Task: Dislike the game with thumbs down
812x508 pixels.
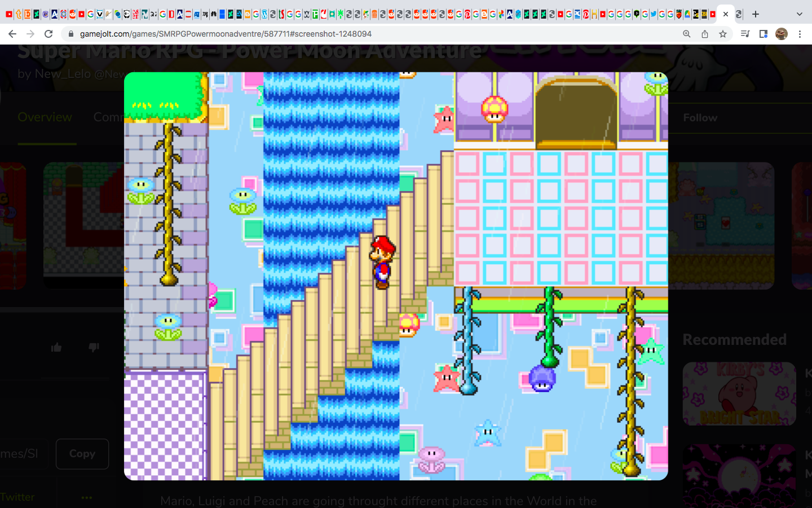Action: [x=94, y=347]
